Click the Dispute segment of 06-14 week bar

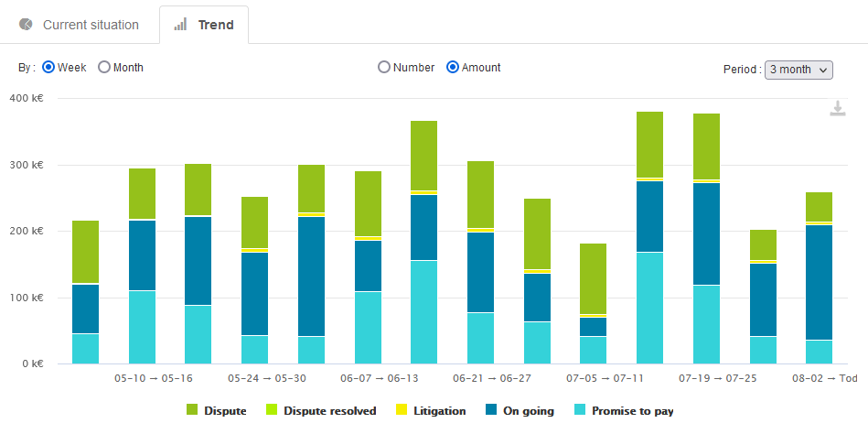[x=424, y=156]
